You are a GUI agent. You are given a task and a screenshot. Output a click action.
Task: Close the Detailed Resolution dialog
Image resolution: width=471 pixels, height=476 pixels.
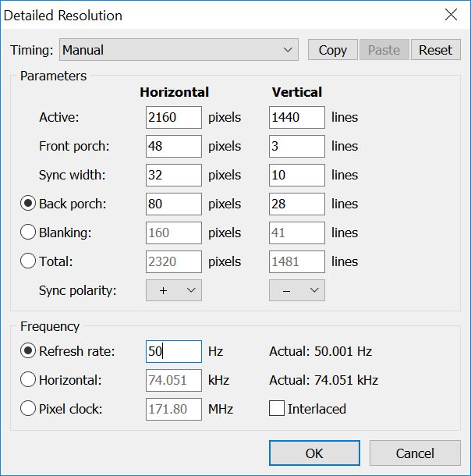point(450,15)
